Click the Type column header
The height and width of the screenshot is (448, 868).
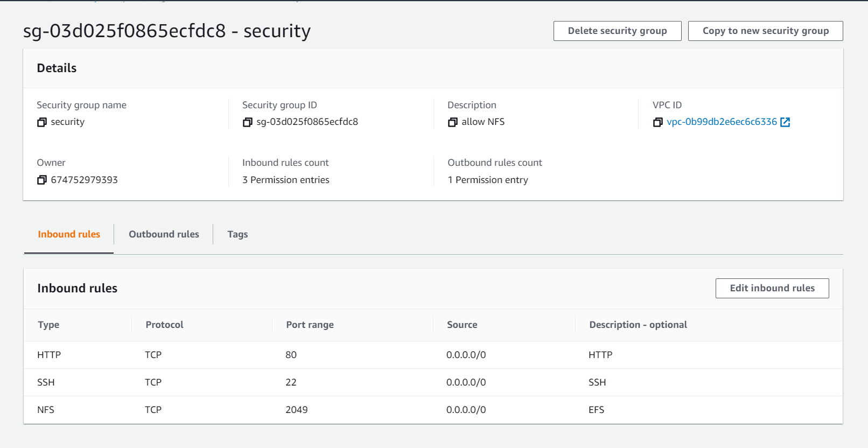tap(48, 325)
